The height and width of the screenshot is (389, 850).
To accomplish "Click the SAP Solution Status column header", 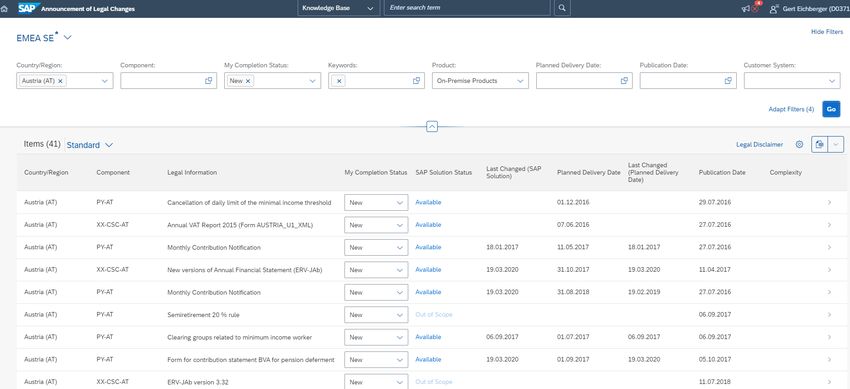I will (x=443, y=172).
